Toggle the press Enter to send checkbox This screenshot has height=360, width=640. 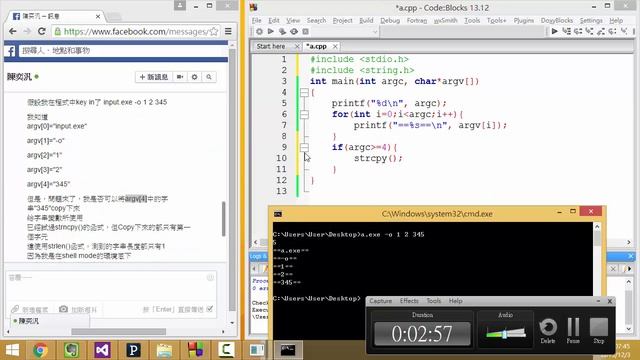(x=210, y=309)
